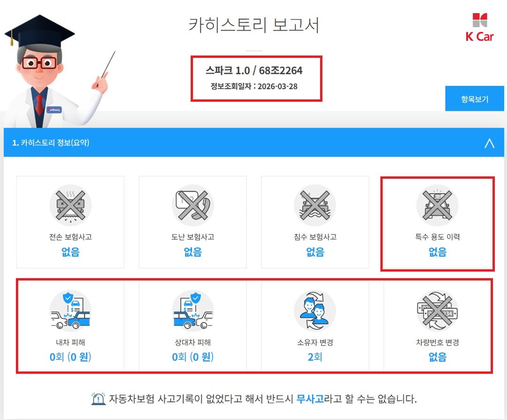
Task: Click the theft insurance accident icon
Action: (193, 206)
